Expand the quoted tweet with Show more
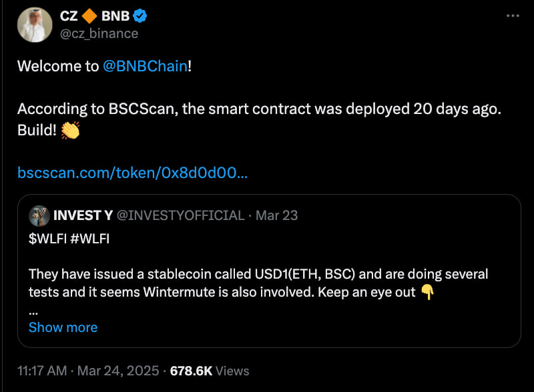534x392 pixels. click(63, 327)
